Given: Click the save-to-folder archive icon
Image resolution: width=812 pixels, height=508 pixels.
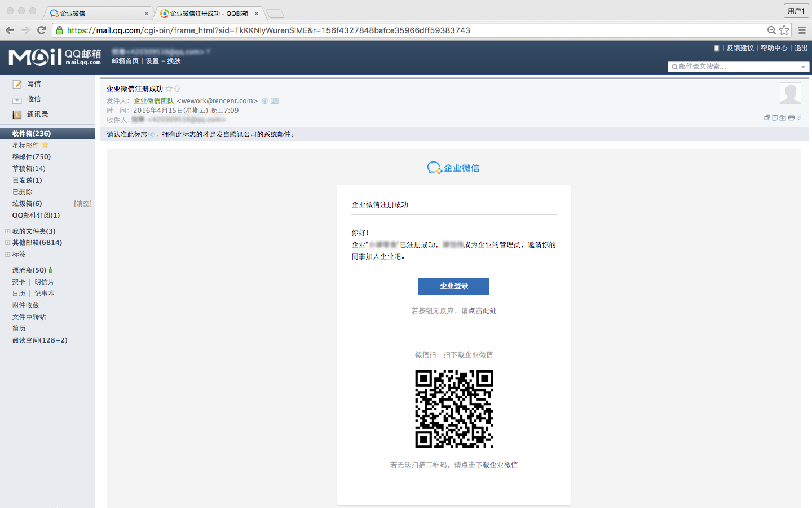Looking at the screenshot, I should click(x=782, y=117).
